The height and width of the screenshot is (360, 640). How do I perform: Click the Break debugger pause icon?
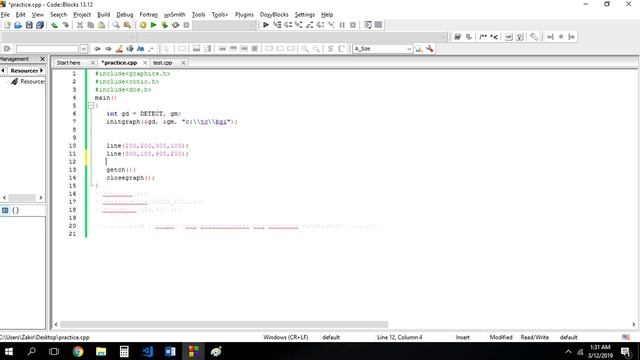[x=342, y=25]
